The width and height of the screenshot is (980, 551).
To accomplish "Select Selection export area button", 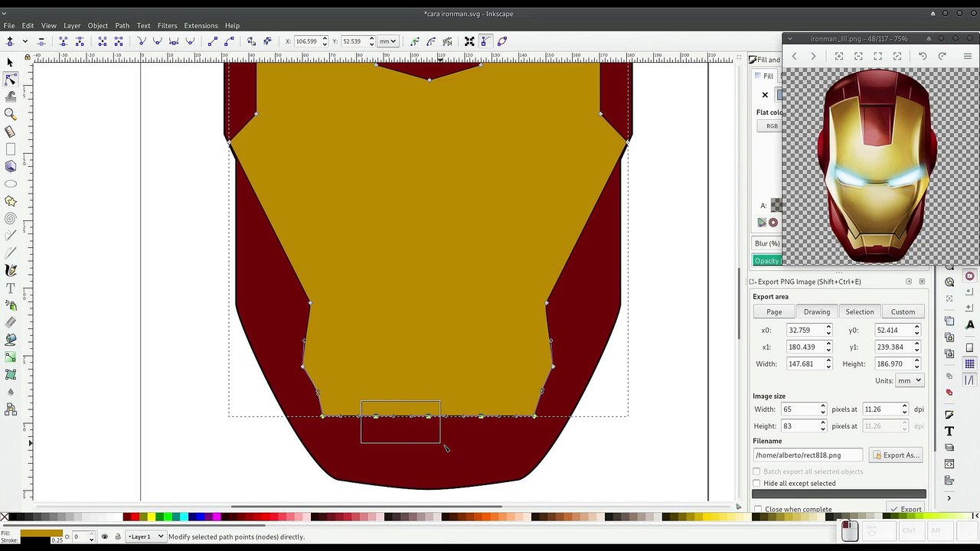I will (x=859, y=311).
